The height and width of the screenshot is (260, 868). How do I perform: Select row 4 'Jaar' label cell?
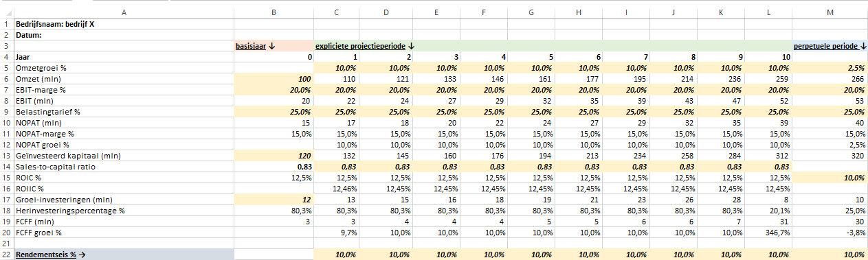coord(124,57)
